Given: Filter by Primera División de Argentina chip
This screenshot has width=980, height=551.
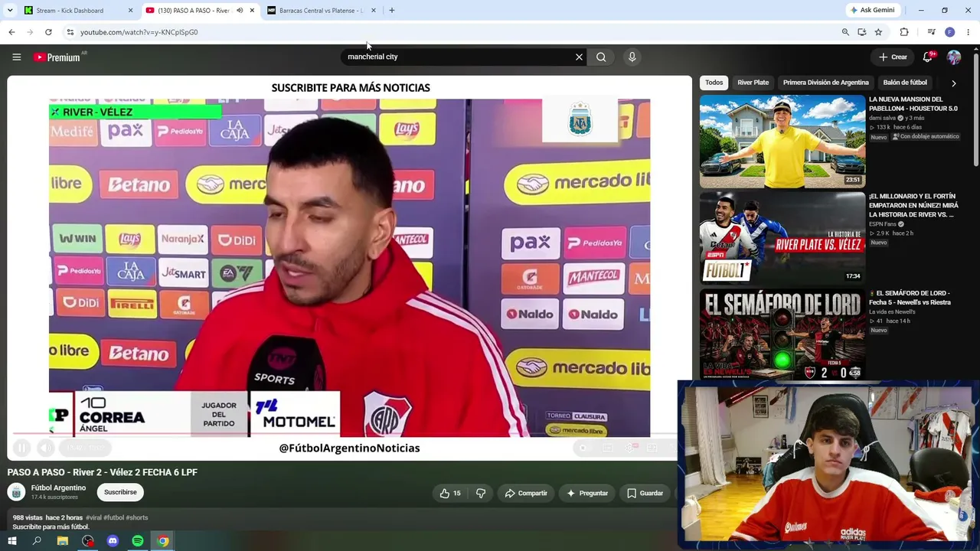Looking at the screenshot, I should 825,83.
